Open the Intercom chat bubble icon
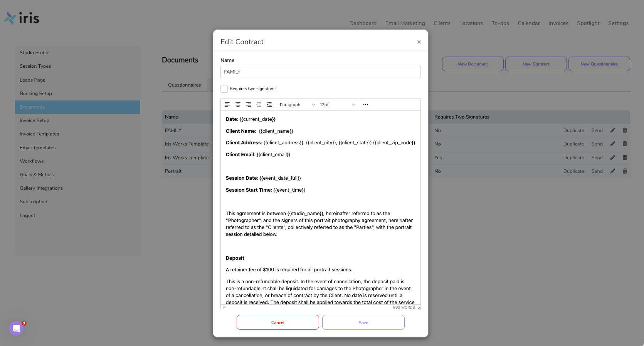The width and height of the screenshot is (644, 346). (16, 328)
